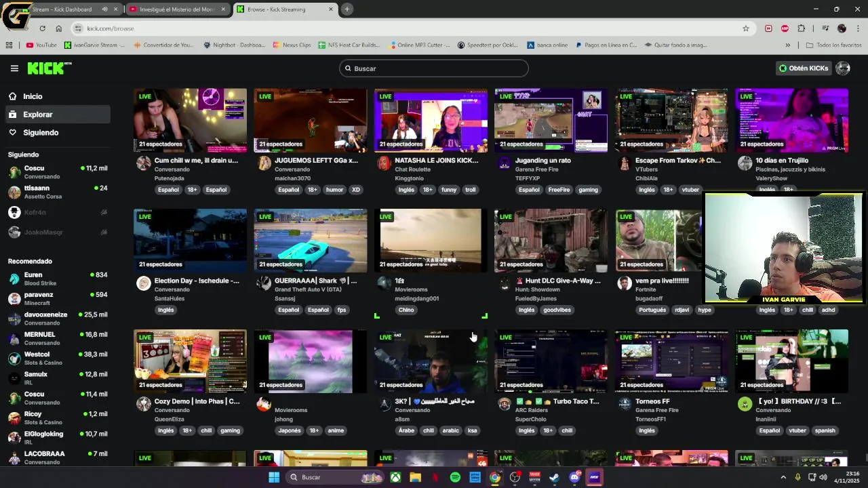Open Cozy Demo Into Phas stream thumbnail
The image size is (868, 488).
[x=191, y=361]
